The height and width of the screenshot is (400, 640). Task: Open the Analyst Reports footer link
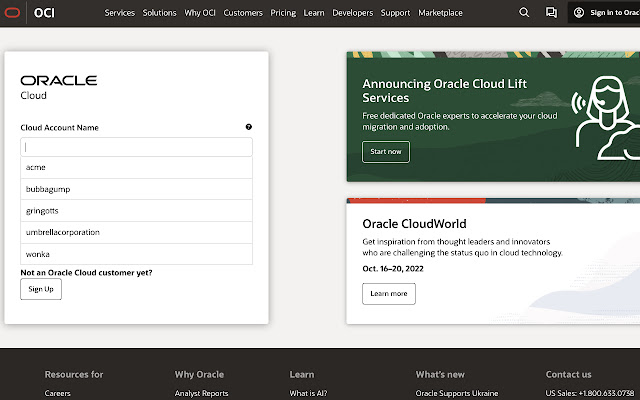(x=201, y=393)
